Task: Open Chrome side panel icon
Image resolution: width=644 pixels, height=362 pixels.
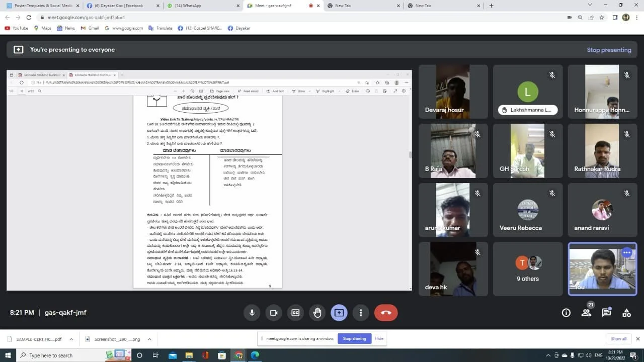Action: 615,17
